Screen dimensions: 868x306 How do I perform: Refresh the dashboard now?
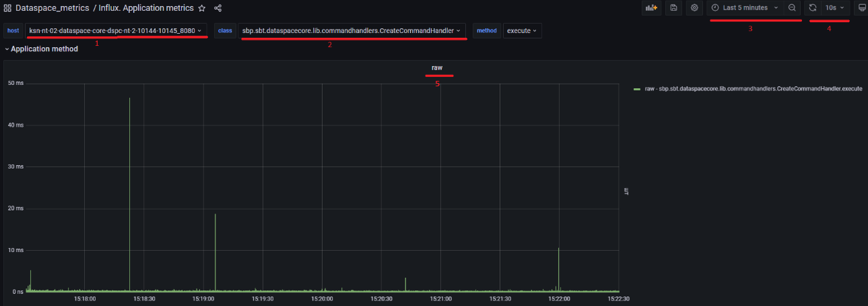tap(813, 8)
